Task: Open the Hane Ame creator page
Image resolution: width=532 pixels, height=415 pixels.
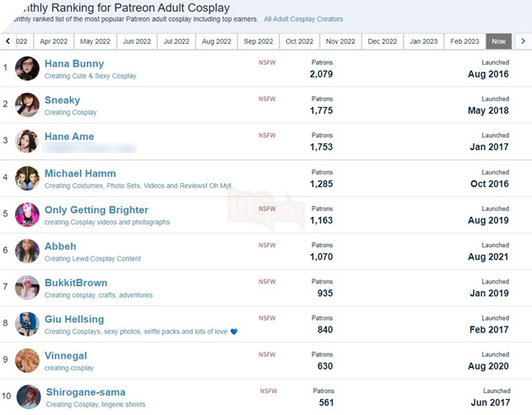Action: point(69,137)
